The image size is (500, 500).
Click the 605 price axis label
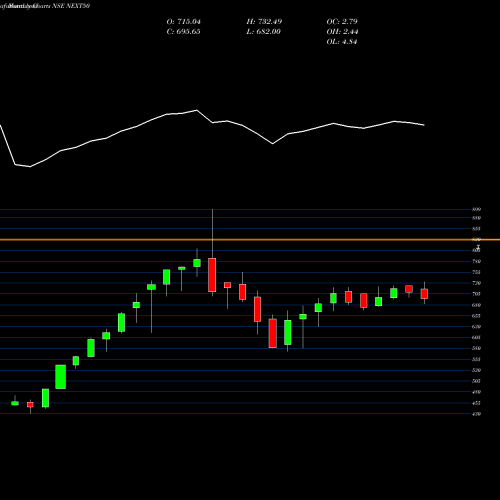476,337
